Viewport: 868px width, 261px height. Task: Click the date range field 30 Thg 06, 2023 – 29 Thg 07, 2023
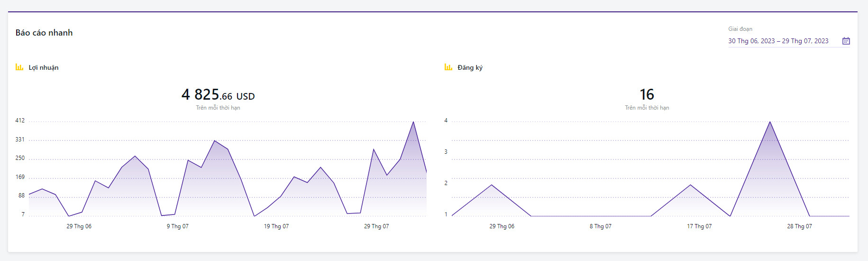click(789, 41)
